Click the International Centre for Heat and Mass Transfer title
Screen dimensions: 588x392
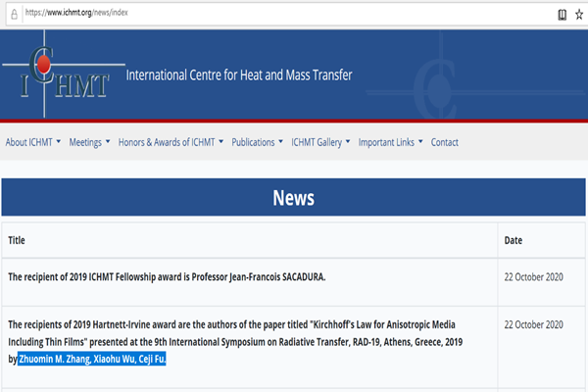click(239, 75)
